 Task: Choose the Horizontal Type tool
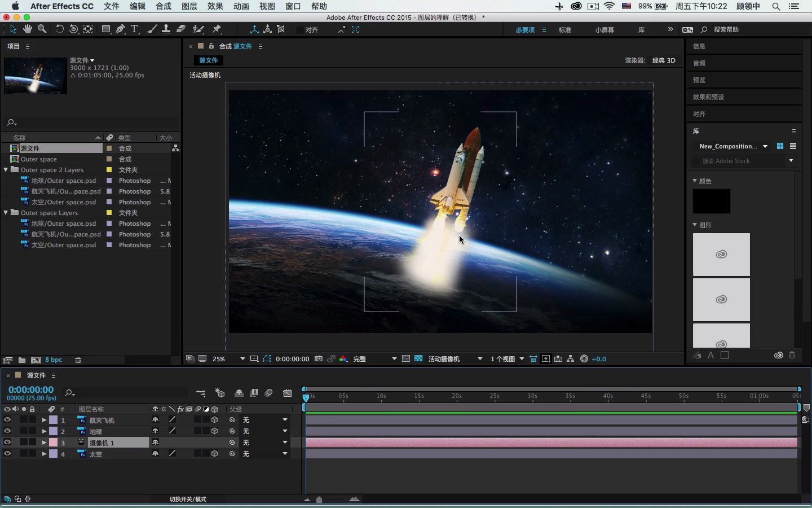[x=134, y=29]
